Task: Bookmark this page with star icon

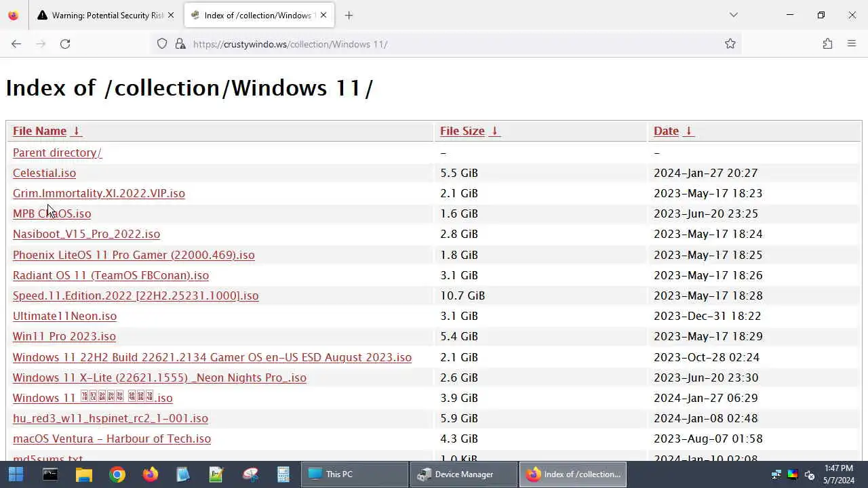Action: click(x=730, y=44)
